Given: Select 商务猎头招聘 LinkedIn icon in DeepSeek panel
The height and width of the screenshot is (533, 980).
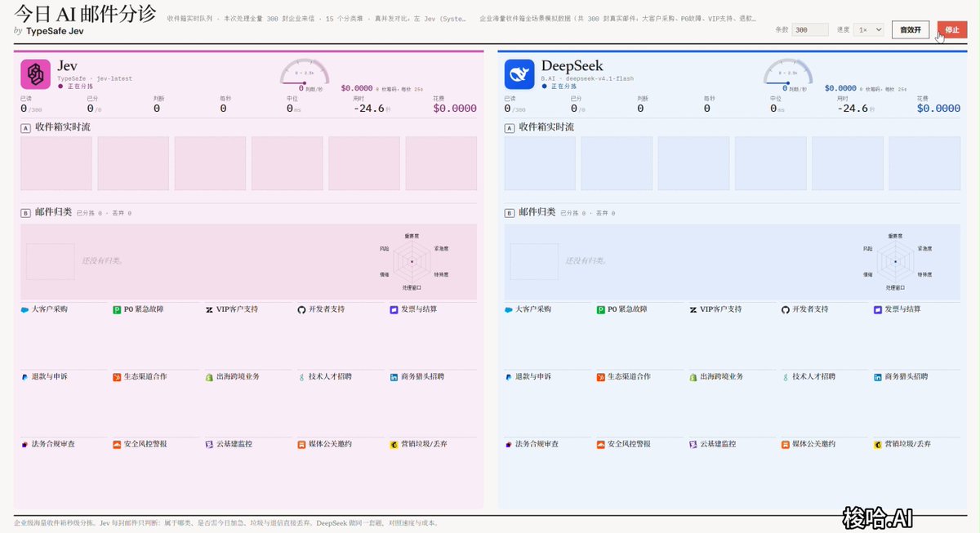Looking at the screenshot, I should tap(878, 377).
